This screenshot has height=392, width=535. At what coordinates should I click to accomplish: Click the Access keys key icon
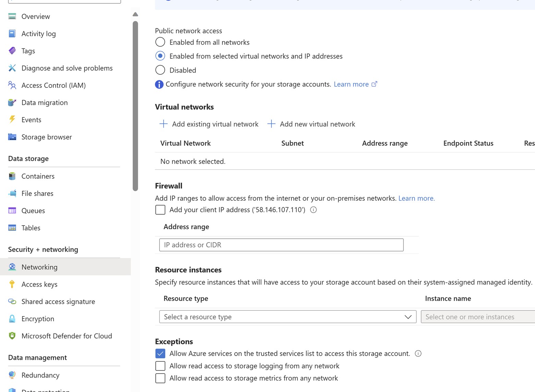click(12, 284)
